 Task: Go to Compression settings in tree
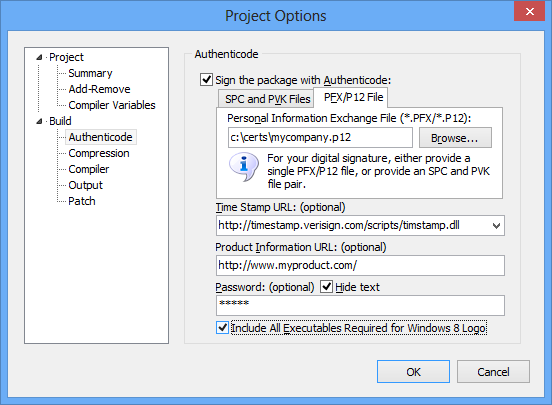(99, 153)
